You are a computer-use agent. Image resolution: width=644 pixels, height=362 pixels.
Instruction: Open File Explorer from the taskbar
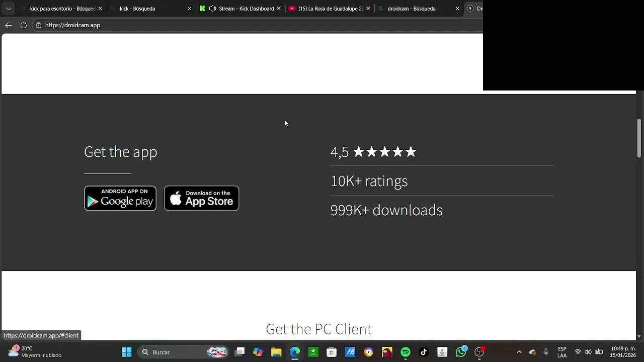click(276, 352)
